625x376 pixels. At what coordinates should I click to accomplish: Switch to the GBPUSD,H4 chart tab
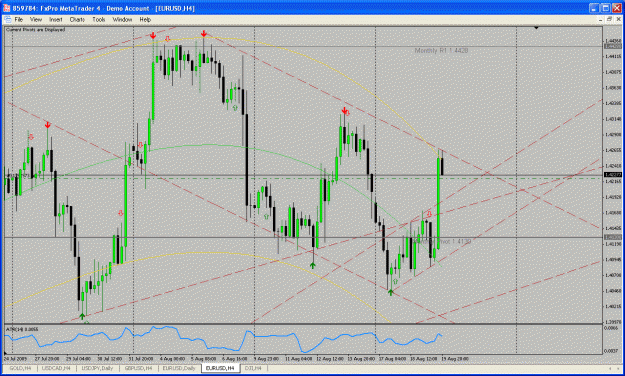[138, 368]
